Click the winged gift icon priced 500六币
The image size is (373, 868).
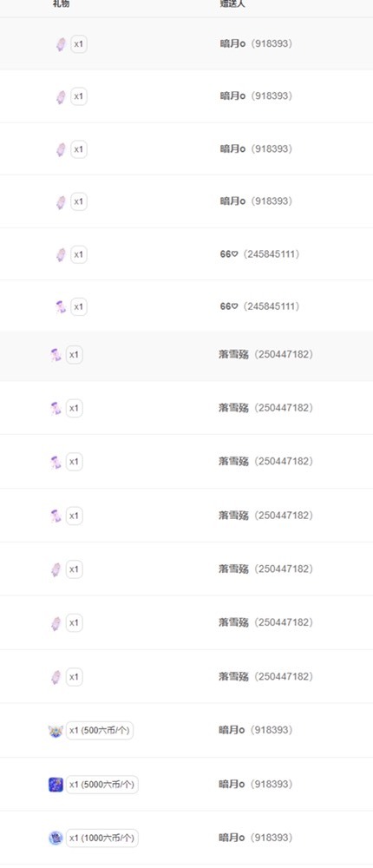(x=56, y=731)
